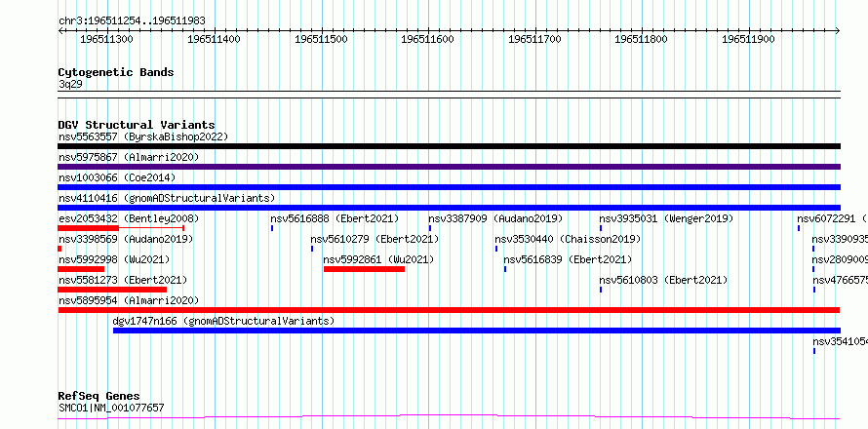Open the nsv5975867 (Almarri2020) label

tap(129, 157)
